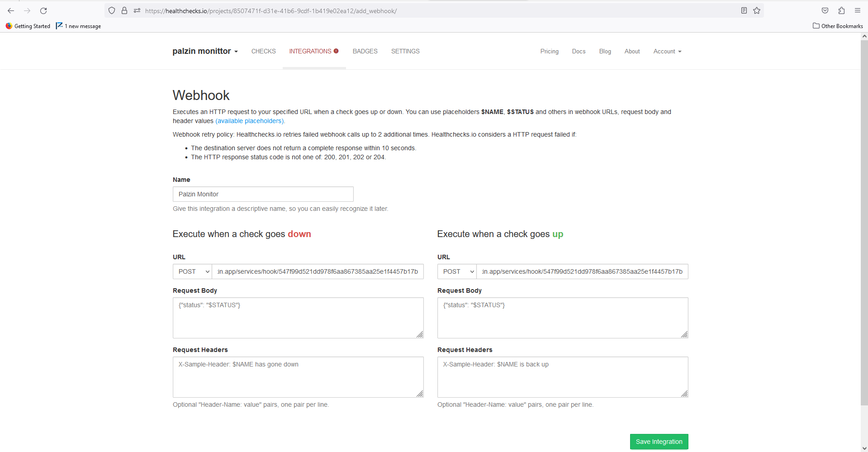Go back with the browser back arrow
The height and width of the screenshot is (452, 868).
click(x=11, y=10)
